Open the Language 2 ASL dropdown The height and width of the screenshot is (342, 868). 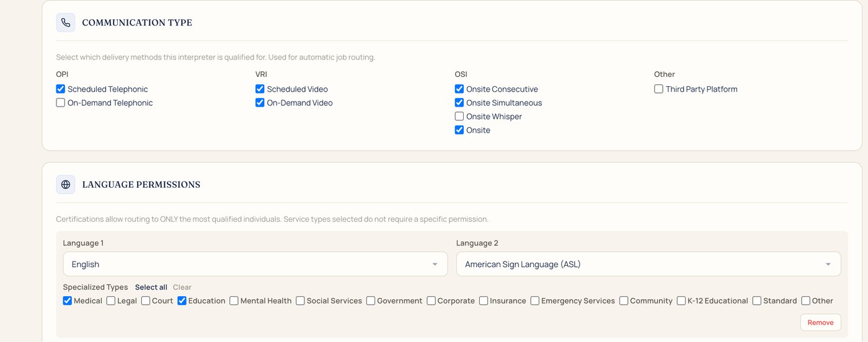click(649, 264)
